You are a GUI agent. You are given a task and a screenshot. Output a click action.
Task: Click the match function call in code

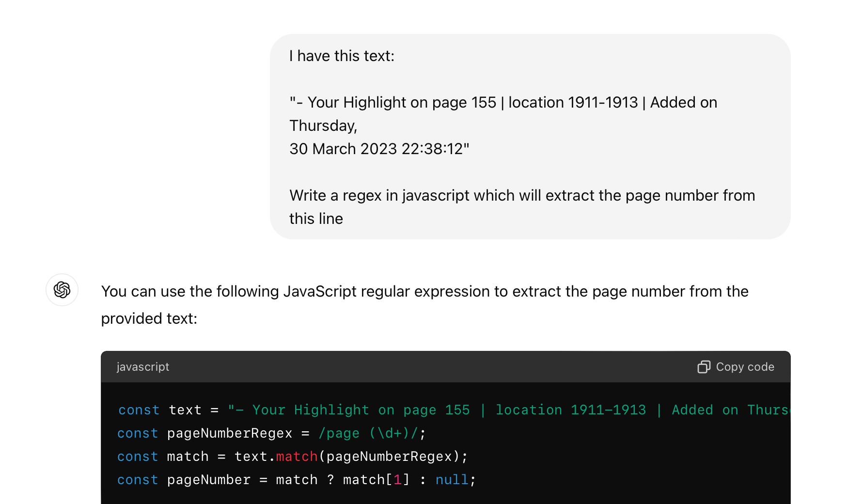(297, 456)
